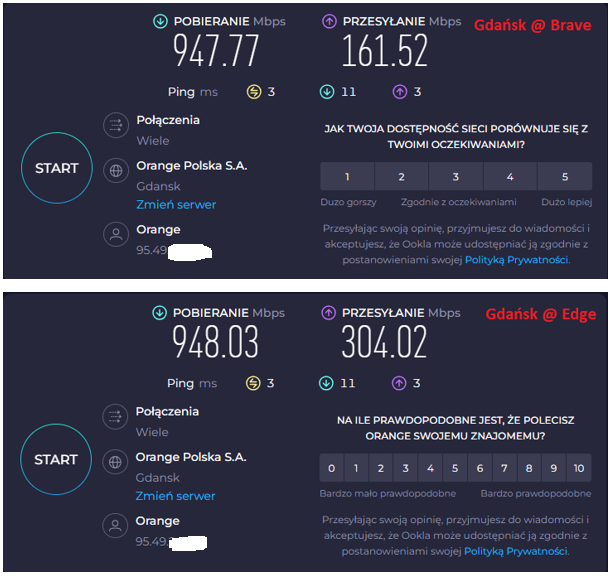
Task: Click the download arrow icon beside the 947.77 result
Action: point(160,21)
